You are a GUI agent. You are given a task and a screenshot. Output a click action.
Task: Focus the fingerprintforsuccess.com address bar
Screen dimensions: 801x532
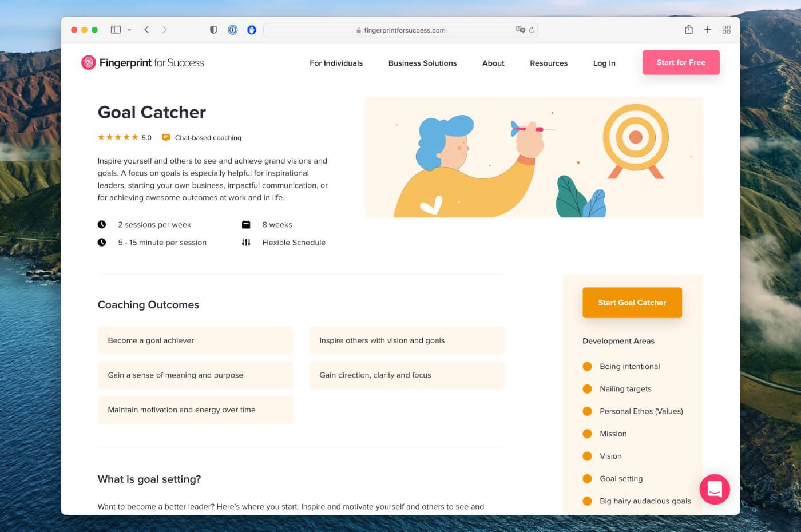point(400,30)
